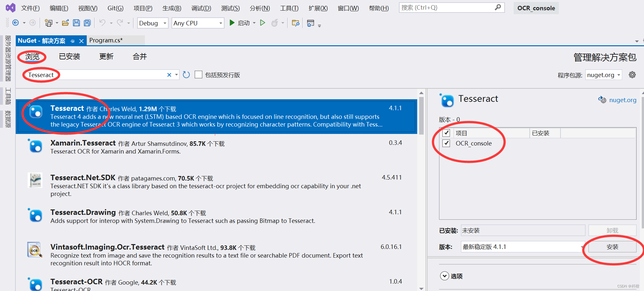644x291 pixels.
Task: Switch to the Updates tab
Action: coord(106,57)
